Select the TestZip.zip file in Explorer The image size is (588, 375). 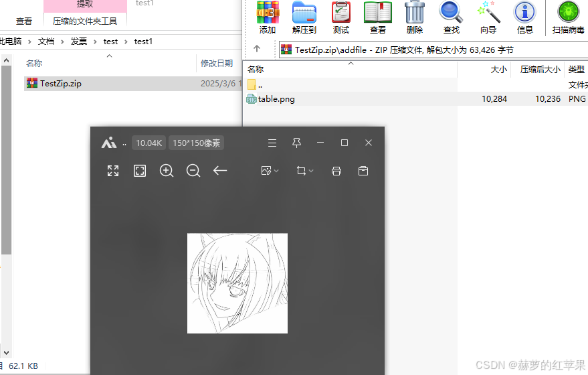[132, 83]
